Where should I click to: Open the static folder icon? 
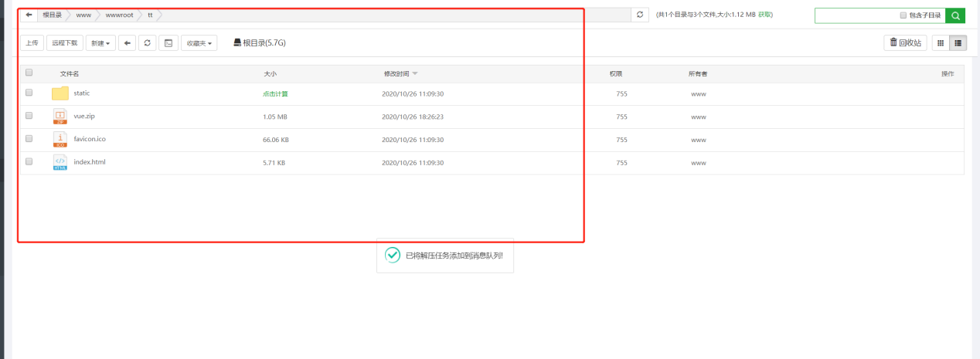60,93
